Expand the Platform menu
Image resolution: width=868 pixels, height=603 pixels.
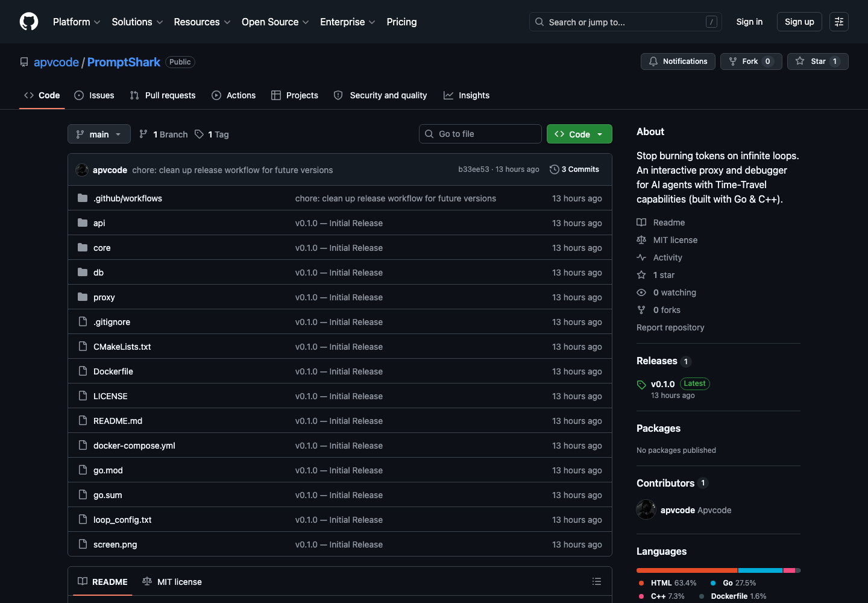[77, 22]
